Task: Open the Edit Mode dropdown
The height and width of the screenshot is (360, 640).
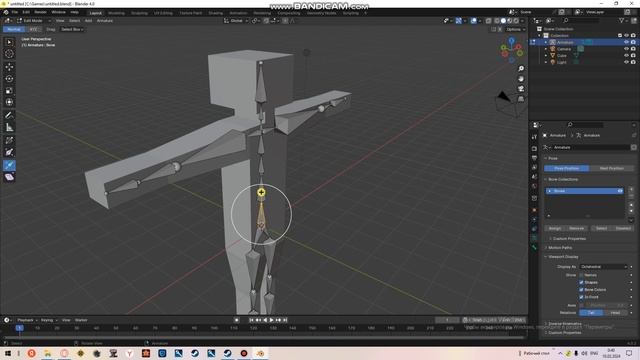Action: 33,20
